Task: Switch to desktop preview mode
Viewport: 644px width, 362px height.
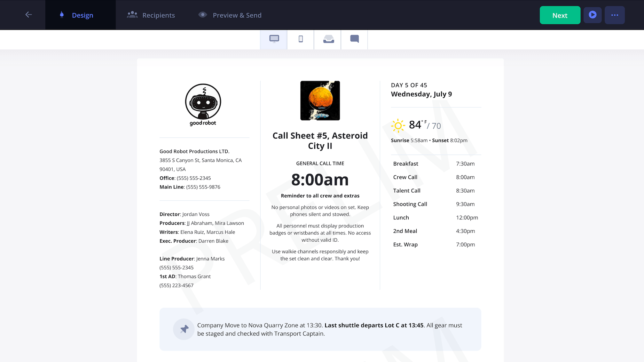Action: [x=274, y=39]
